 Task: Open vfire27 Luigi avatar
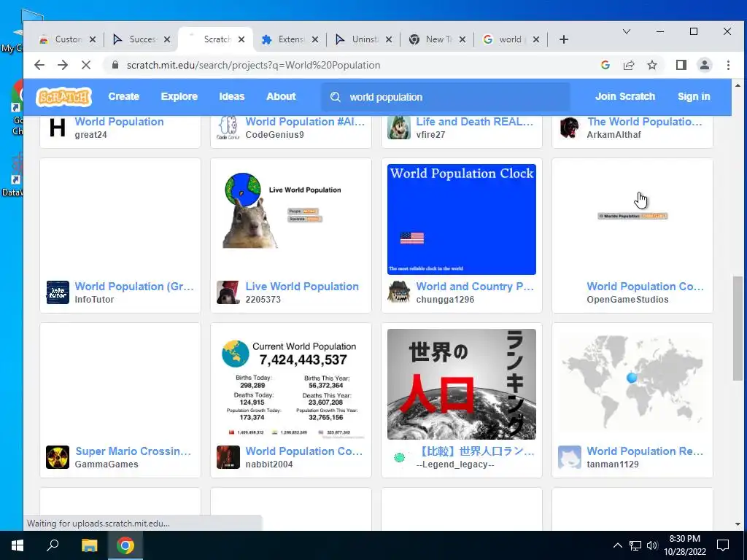coord(399,128)
